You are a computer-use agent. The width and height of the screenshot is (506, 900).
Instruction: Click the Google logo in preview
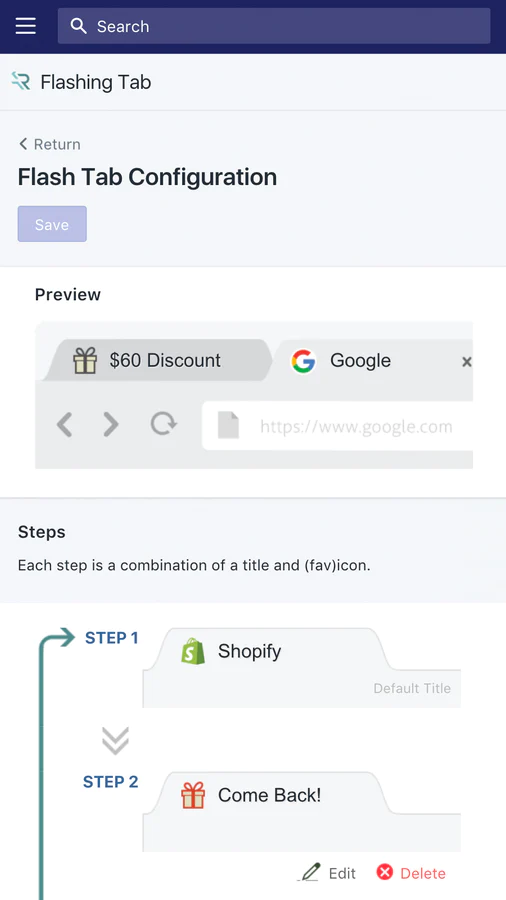[x=303, y=361]
